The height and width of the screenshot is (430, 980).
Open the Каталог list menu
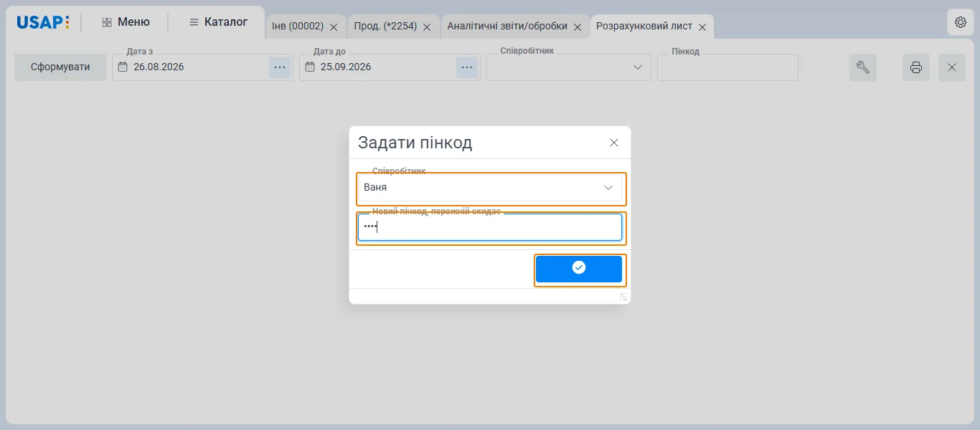coord(218,22)
